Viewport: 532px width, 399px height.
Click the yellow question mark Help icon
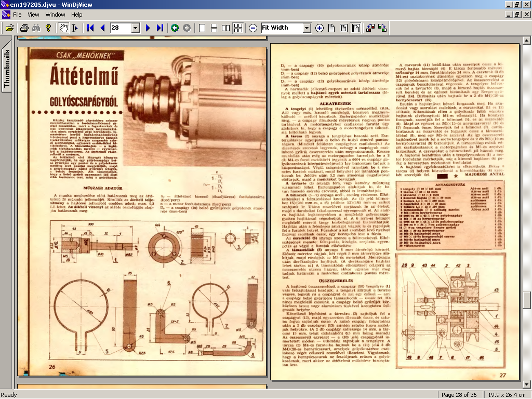pos(48,28)
